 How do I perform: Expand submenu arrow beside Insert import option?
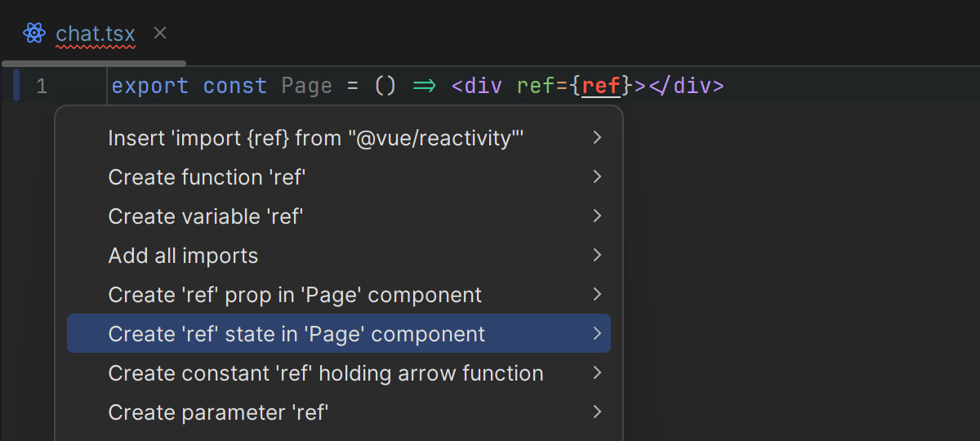click(x=597, y=138)
